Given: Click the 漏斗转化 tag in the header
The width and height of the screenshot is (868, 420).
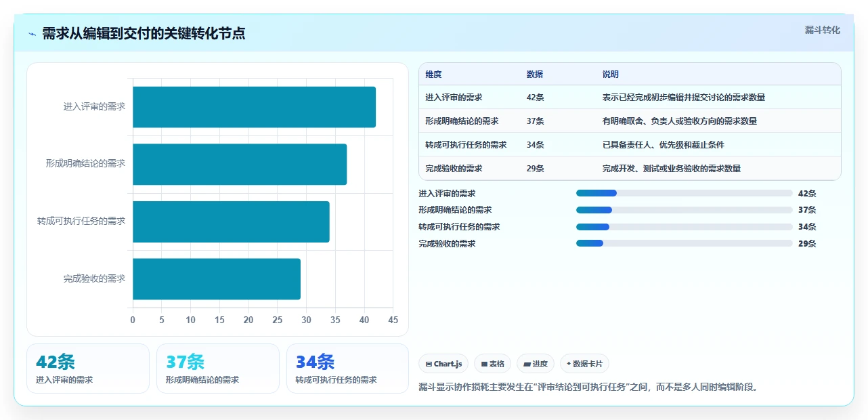Looking at the screenshot, I should point(822,30).
